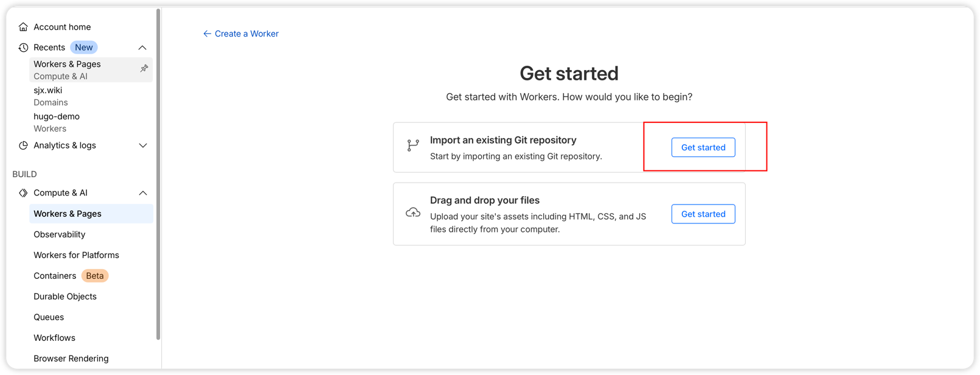Collapse the Recents section
This screenshot has height=375, width=980.
tap(142, 47)
